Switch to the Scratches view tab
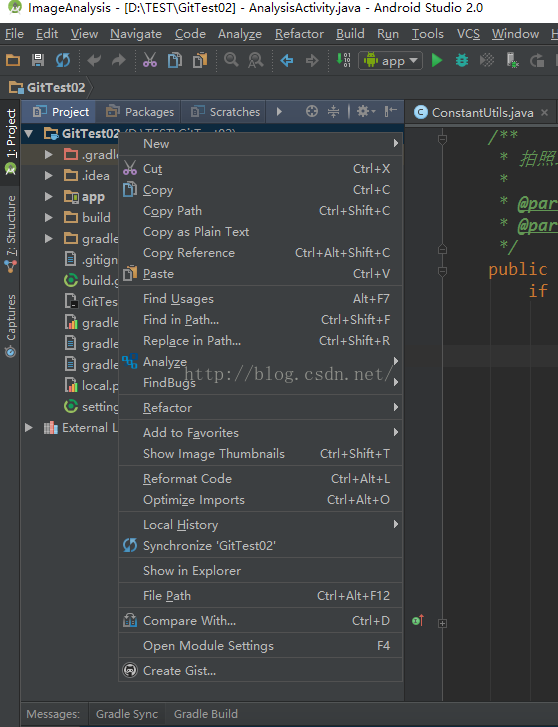The width and height of the screenshot is (558, 727). [x=225, y=112]
